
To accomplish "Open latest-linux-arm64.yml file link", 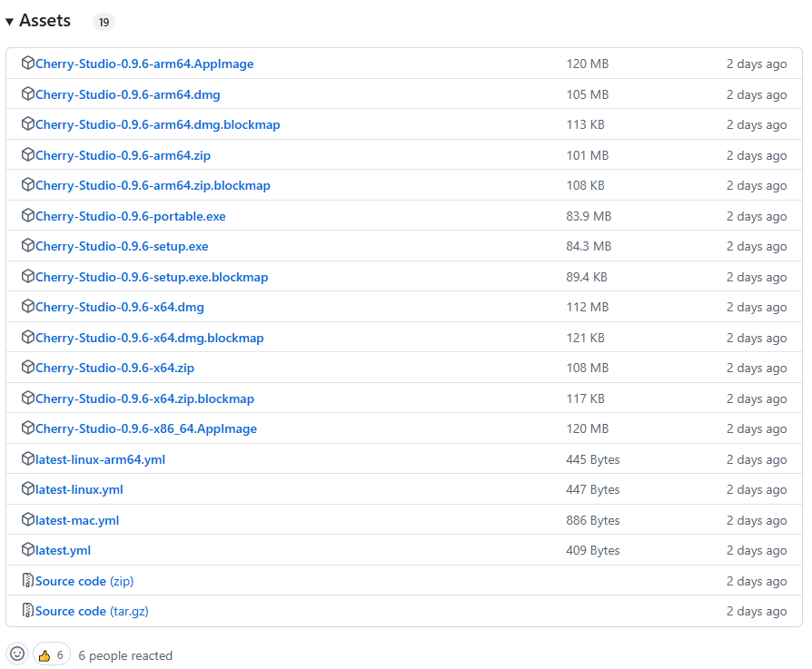I will pos(100,459).
